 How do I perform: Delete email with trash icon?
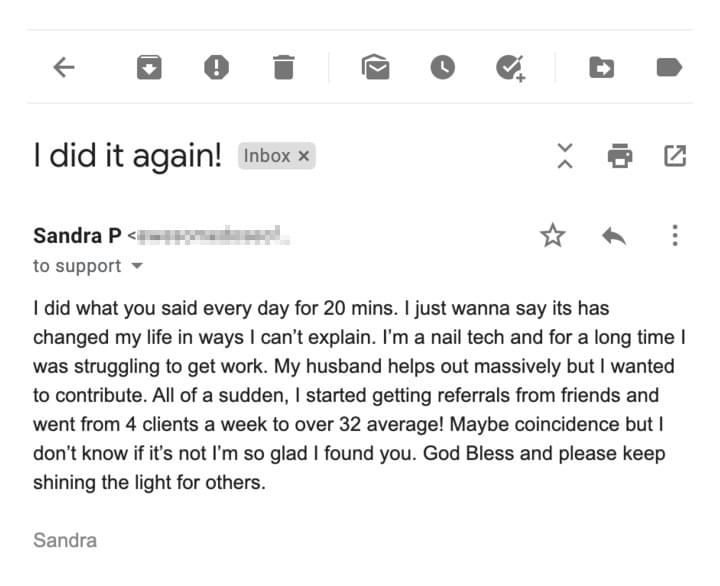coord(283,68)
